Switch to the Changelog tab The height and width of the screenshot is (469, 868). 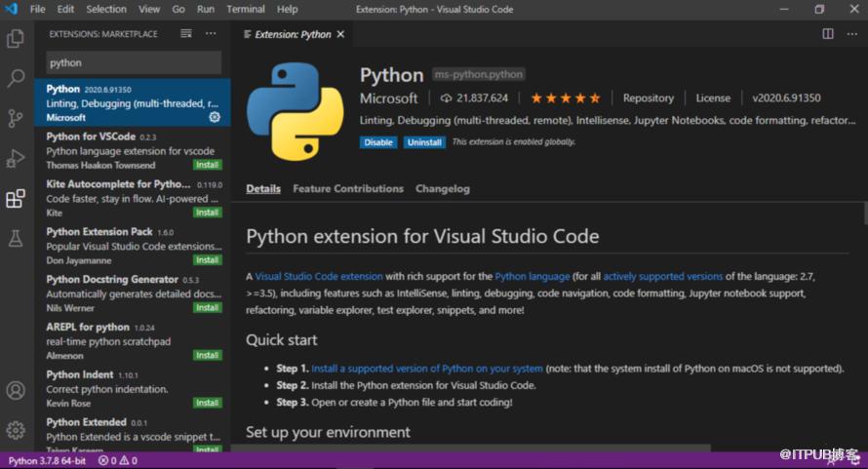point(443,189)
